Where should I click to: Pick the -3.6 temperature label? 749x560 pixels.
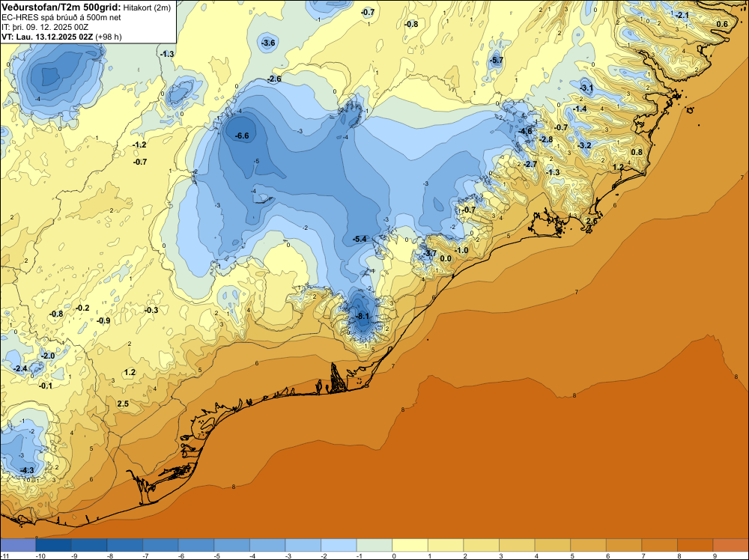[x=268, y=43]
